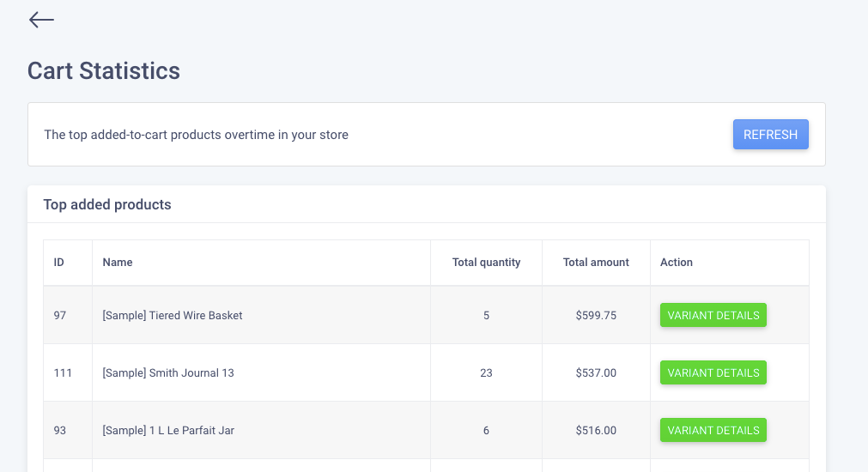The width and height of the screenshot is (868, 472).
Task: Click the $599.75 total amount cell
Action: coord(596,316)
